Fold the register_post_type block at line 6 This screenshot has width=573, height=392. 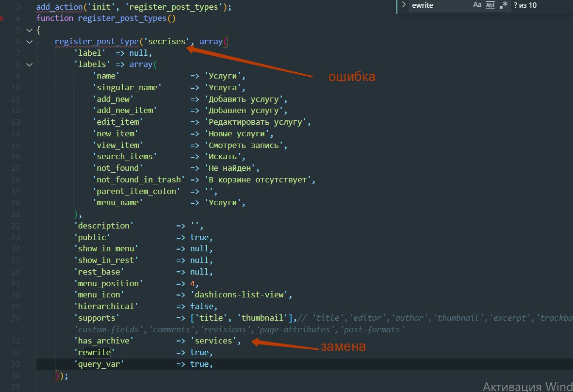(29, 42)
